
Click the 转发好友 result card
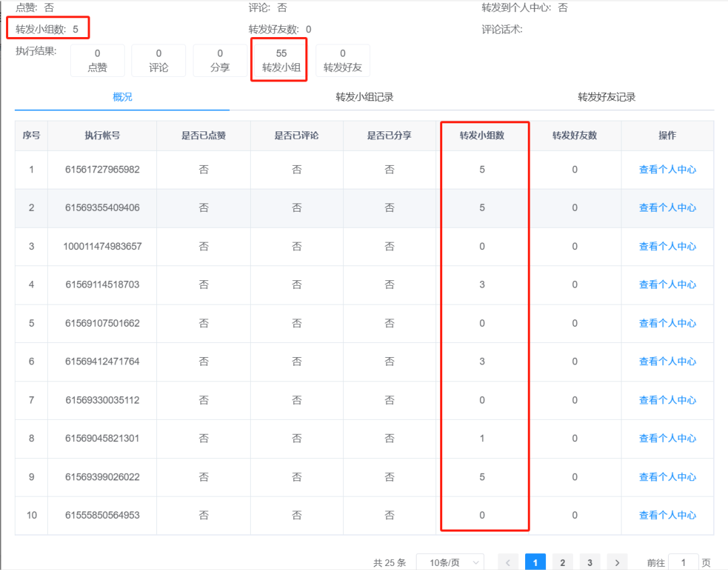click(342, 61)
